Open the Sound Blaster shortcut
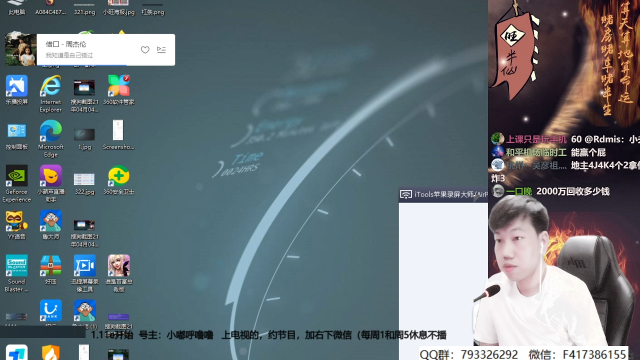This screenshot has height=360, width=640. 17,273
